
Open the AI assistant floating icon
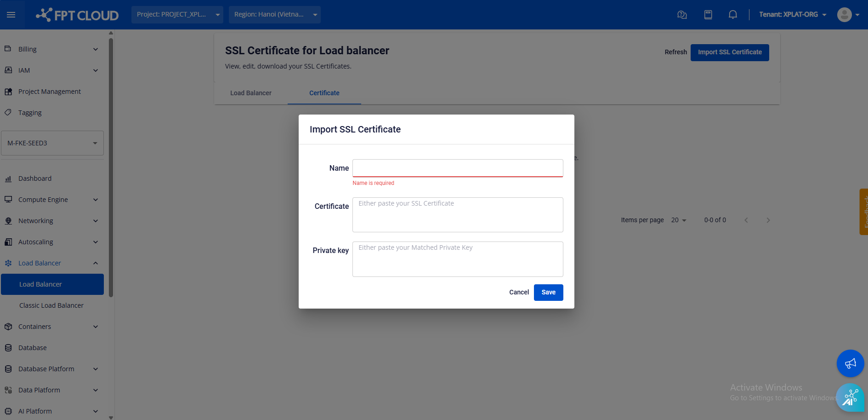(850, 397)
